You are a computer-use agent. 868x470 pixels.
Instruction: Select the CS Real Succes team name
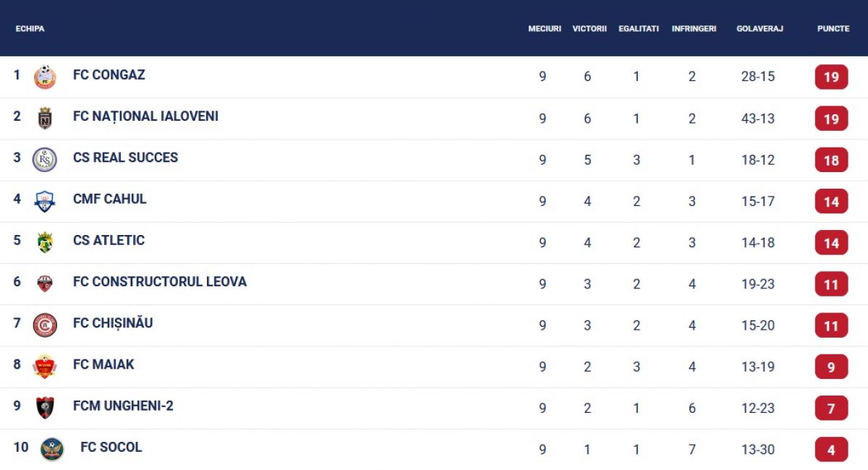(x=125, y=157)
